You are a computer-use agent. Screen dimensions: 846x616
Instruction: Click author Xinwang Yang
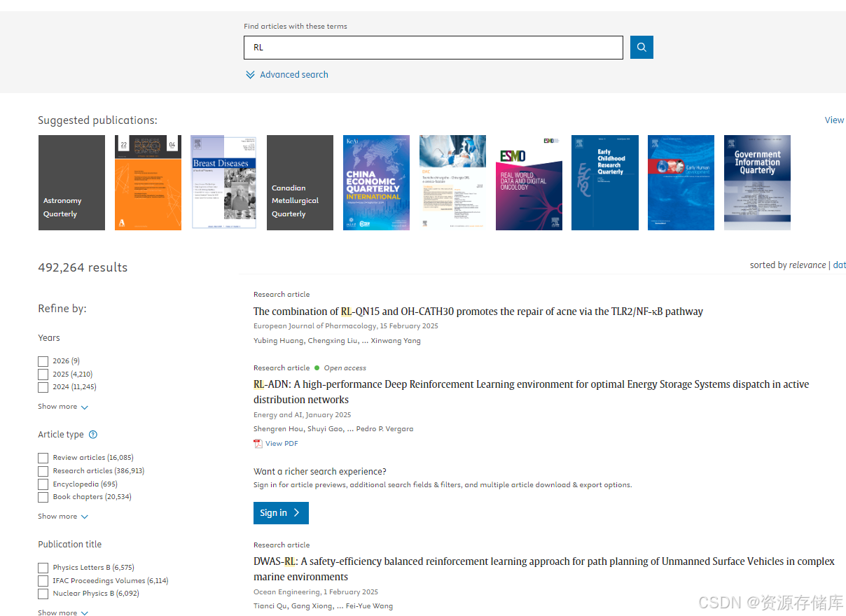click(x=394, y=341)
